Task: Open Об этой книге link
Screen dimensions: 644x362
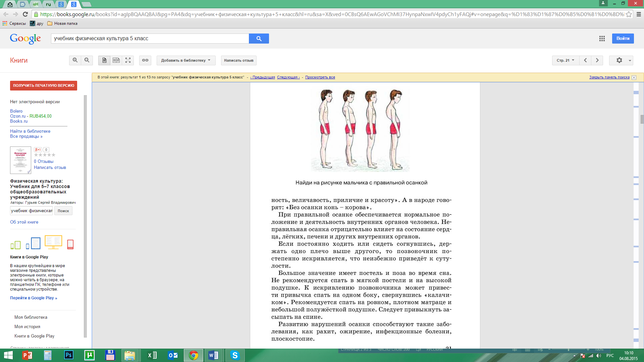Action: (24, 222)
